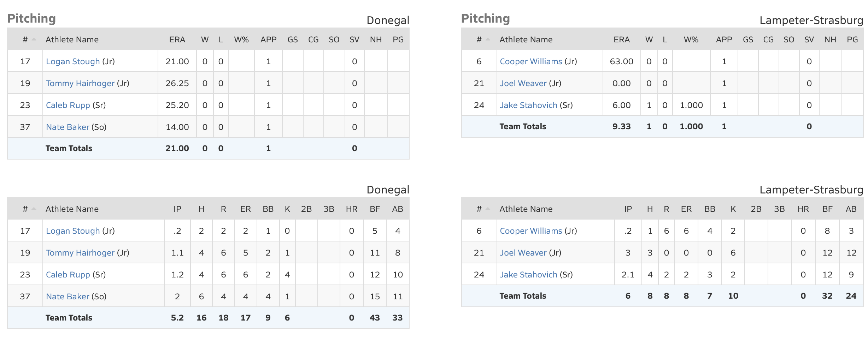868x341 pixels.
Task: Click SV column header in Lampeter-Strasburg table
Action: (809, 40)
